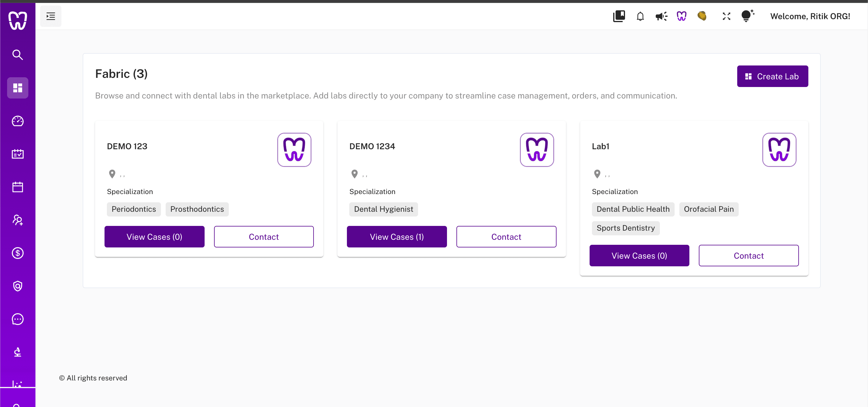Select the highlighted dashboard grid sidebar icon
Image resolution: width=868 pixels, height=407 pixels.
[x=17, y=88]
